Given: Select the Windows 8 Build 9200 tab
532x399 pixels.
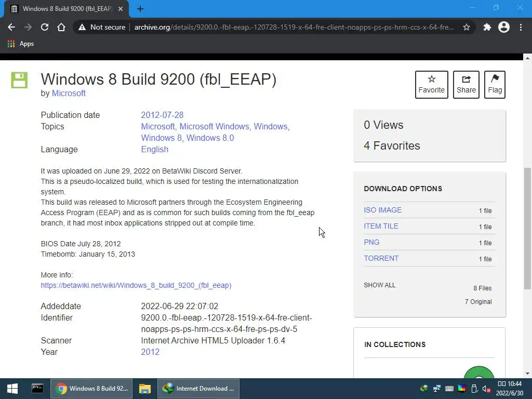Looking at the screenshot, I should [x=66, y=9].
